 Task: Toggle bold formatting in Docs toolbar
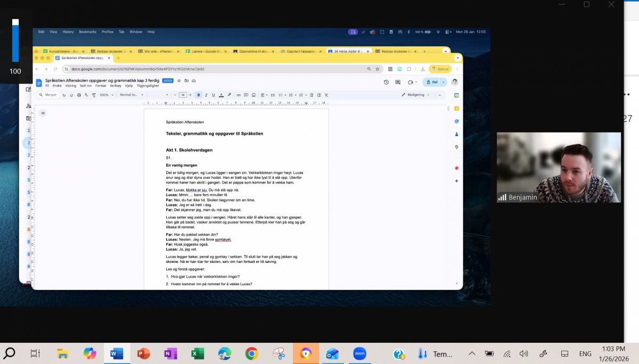pos(199,95)
